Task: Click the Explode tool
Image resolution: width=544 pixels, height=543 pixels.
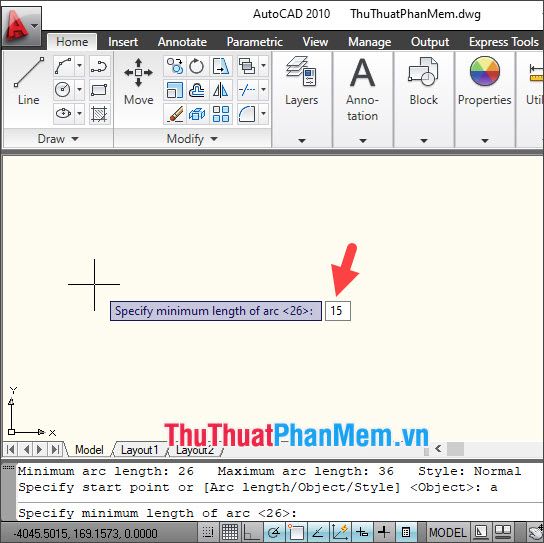Action: (197, 113)
